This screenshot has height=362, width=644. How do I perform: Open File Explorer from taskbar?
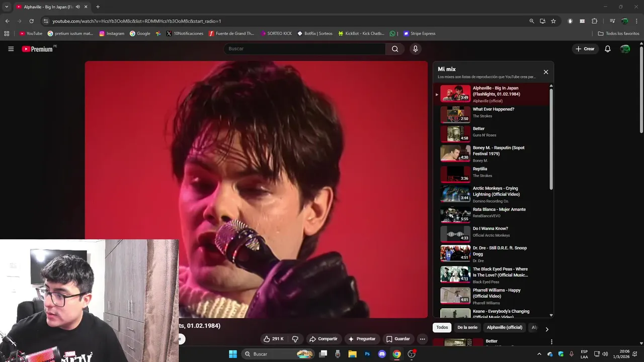point(352,354)
